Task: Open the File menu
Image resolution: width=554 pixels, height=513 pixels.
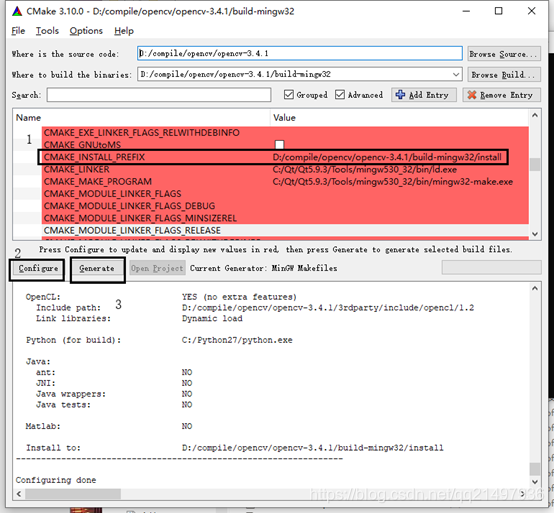Action: click(x=18, y=31)
